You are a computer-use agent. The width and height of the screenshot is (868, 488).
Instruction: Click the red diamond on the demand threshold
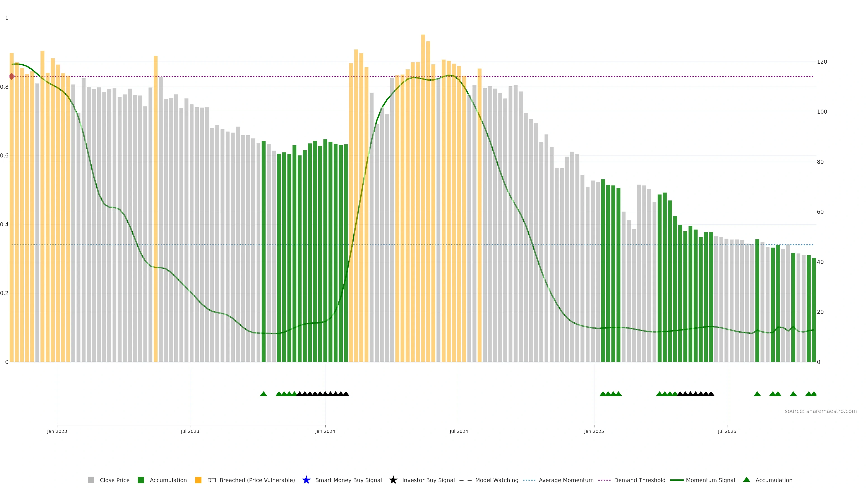(x=12, y=76)
